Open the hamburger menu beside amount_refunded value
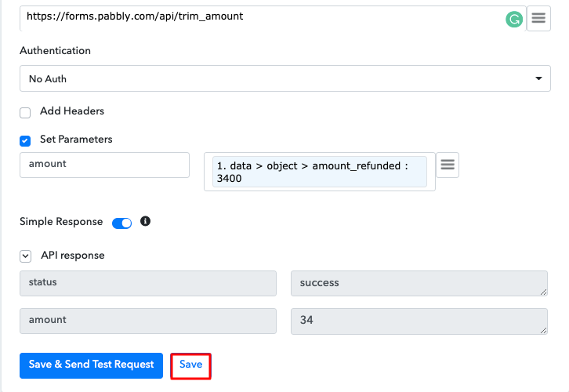This screenshot has height=392, width=569. [448, 165]
